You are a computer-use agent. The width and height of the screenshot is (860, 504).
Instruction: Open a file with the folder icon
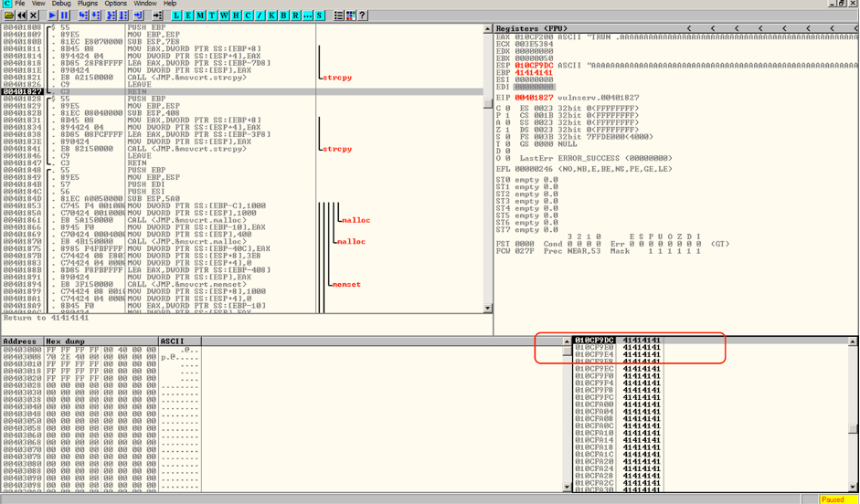click(9, 16)
